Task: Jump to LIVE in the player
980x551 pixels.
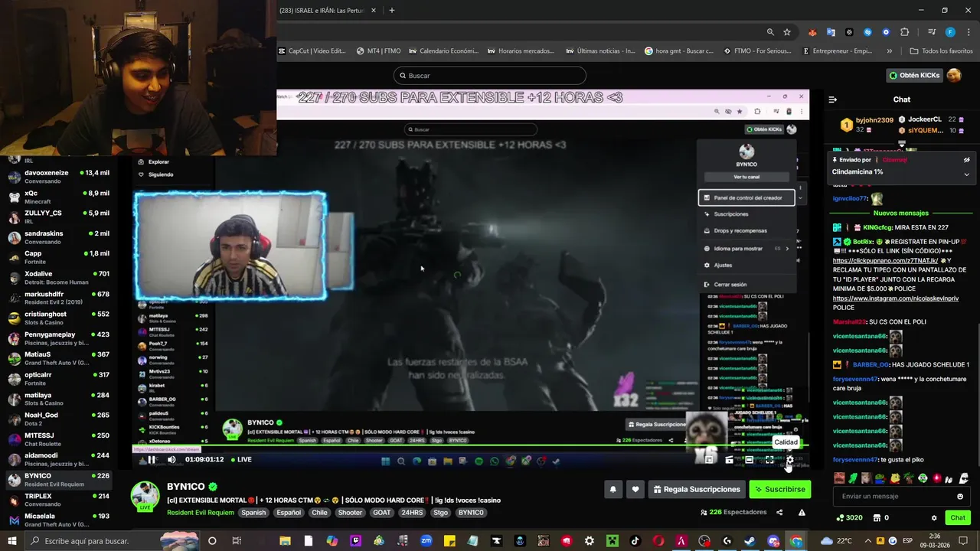Action: pyautogui.click(x=241, y=459)
